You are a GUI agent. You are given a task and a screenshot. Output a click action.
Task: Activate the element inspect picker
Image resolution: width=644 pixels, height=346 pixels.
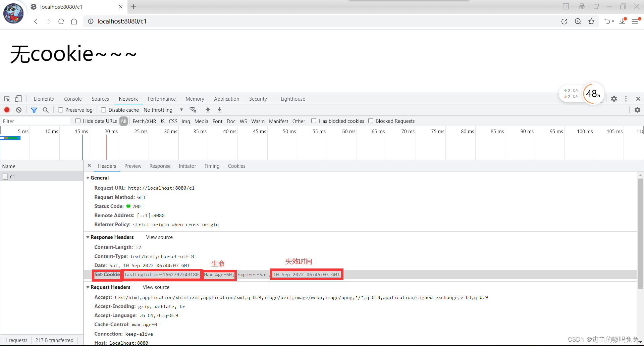pyautogui.click(x=7, y=99)
